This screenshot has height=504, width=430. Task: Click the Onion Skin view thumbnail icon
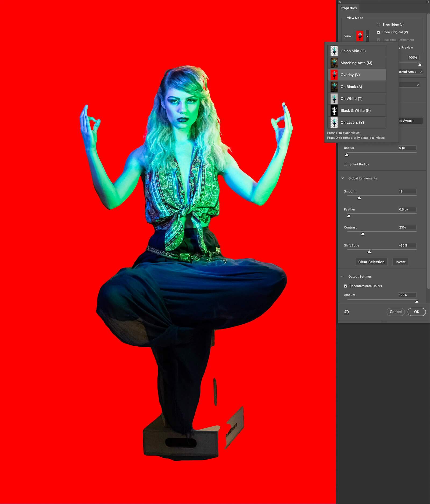334,51
